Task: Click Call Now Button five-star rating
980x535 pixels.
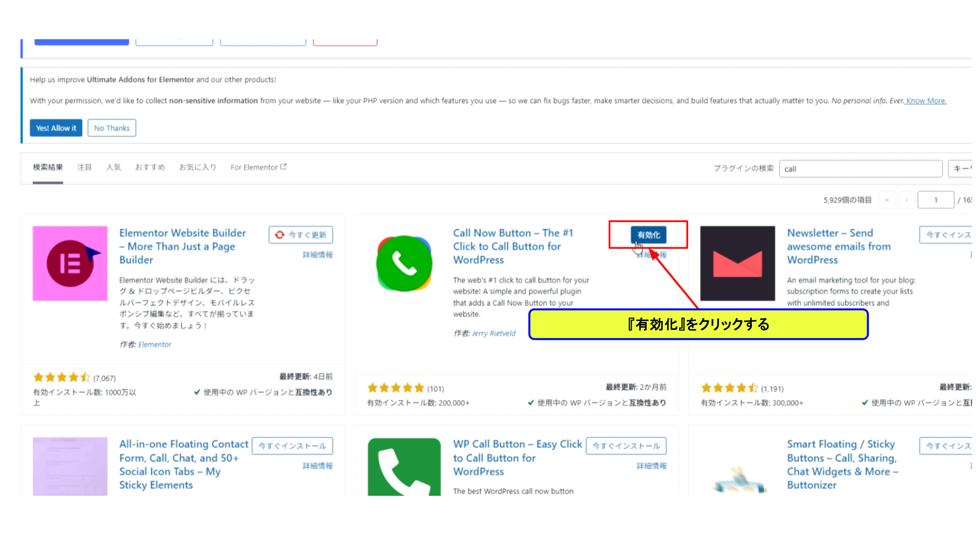Action: coord(395,388)
